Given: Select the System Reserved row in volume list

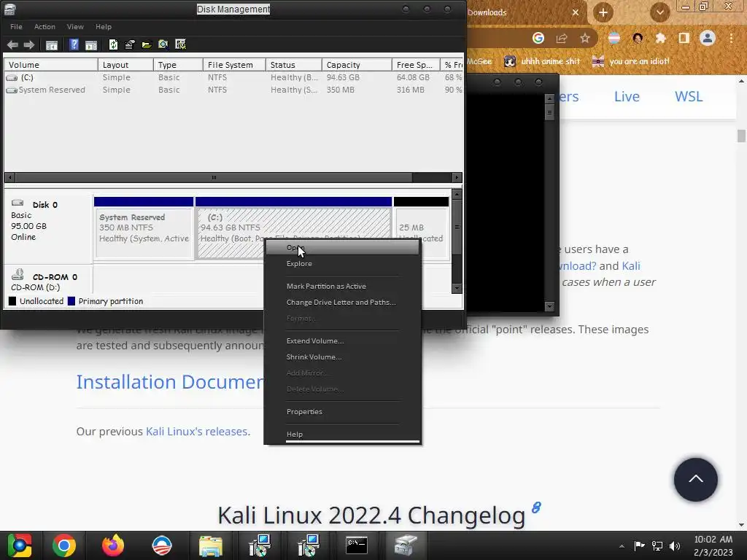Looking at the screenshot, I should 233,90.
